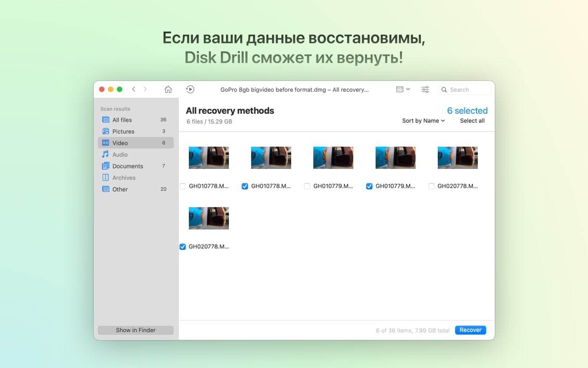The image size is (588, 368).
Task: Open the GH020778.M video thumbnail
Action: (x=209, y=218)
